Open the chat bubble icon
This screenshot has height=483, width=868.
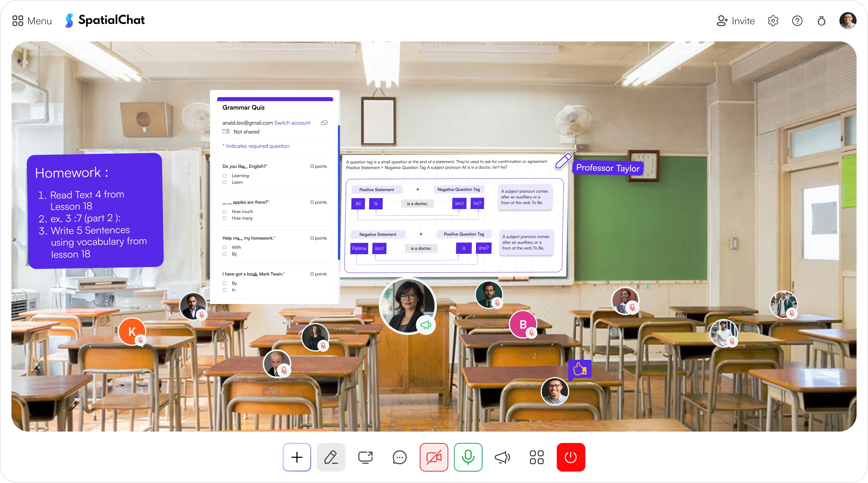[x=400, y=457]
